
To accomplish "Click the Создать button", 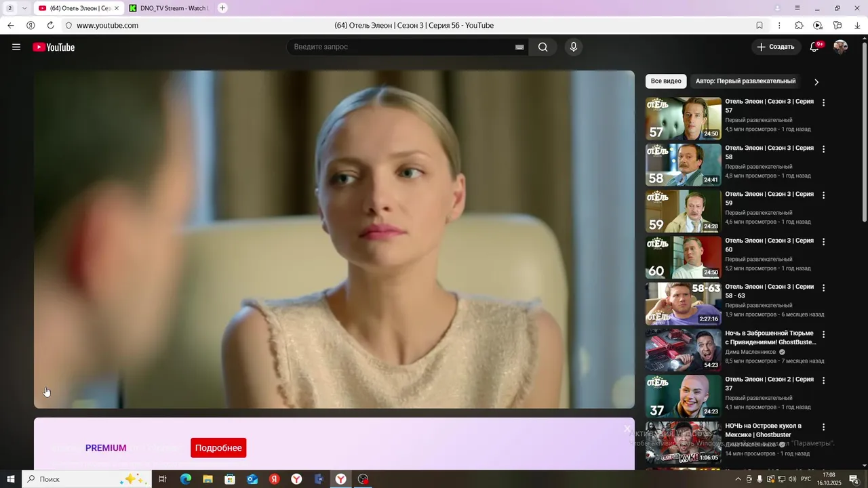I will 776,47.
